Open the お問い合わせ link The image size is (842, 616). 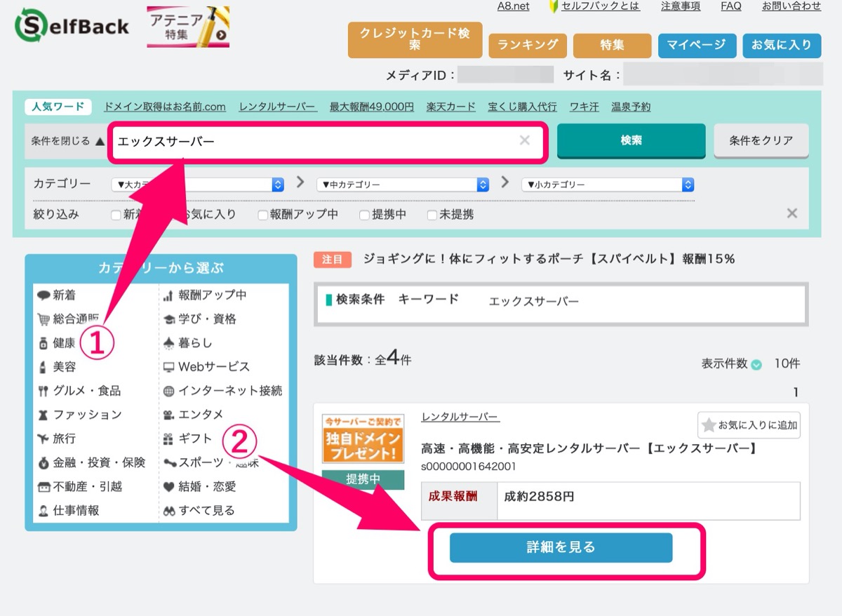pyautogui.click(x=791, y=6)
